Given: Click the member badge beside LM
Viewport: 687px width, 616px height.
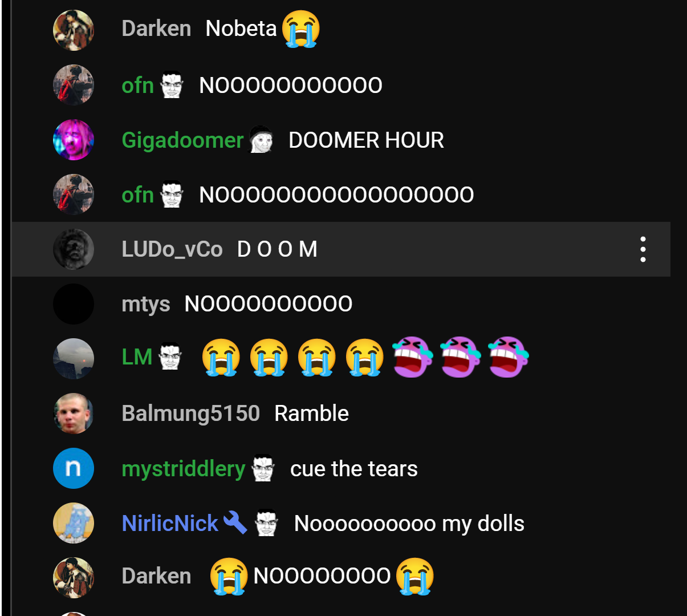Looking at the screenshot, I should (170, 356).
